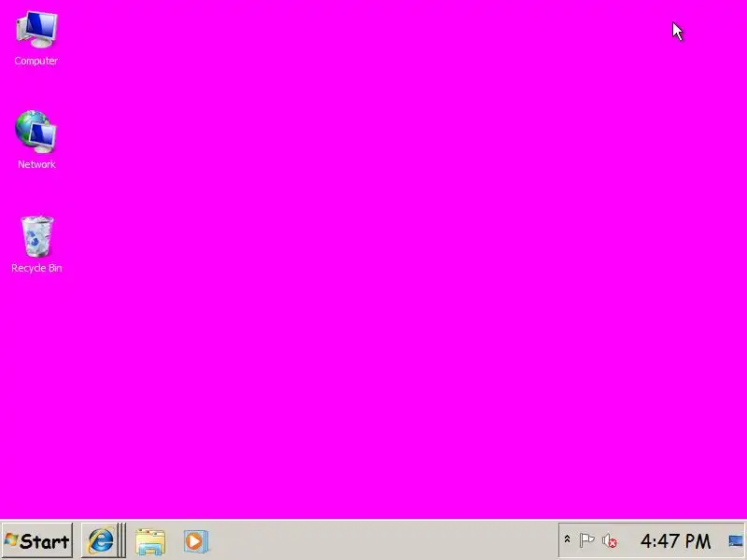Show hidden tray icons
Viewport: 747px width, 560px height.
567,540
